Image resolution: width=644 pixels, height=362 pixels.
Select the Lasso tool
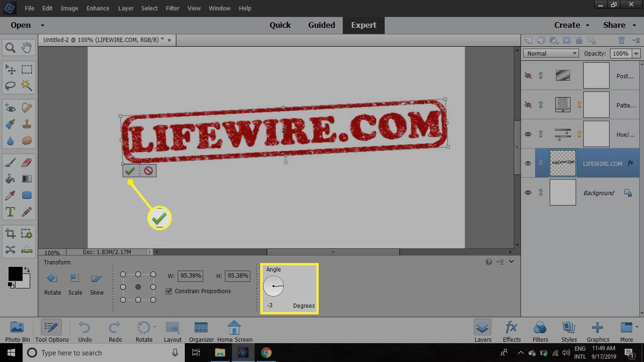[10, 86]
